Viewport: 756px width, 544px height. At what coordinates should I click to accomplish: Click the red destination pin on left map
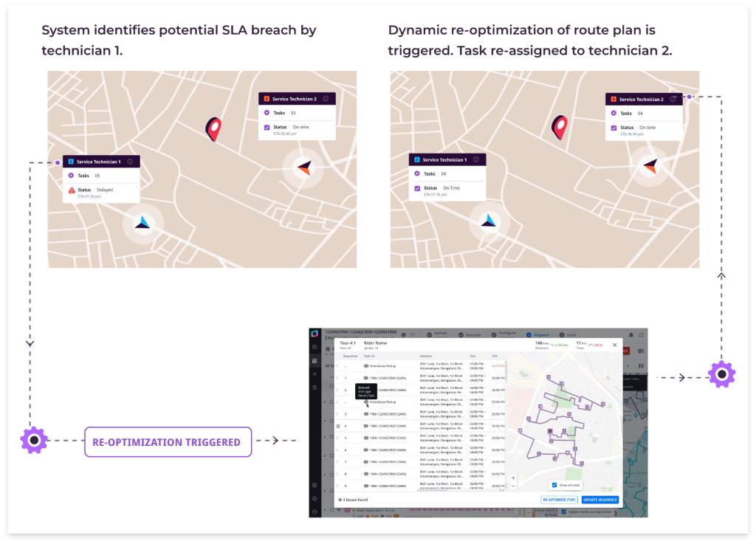[214, 128]
